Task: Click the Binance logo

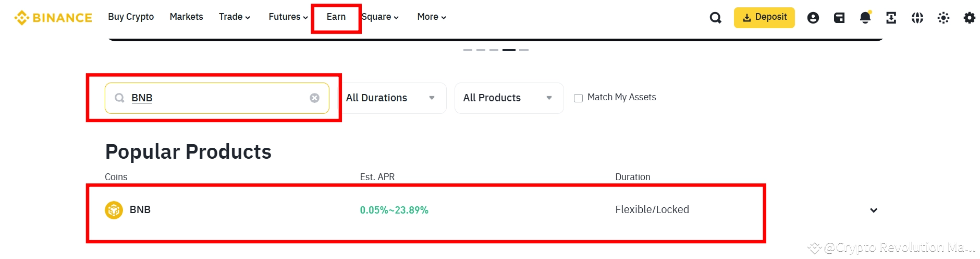Action: tap(53, 18)
